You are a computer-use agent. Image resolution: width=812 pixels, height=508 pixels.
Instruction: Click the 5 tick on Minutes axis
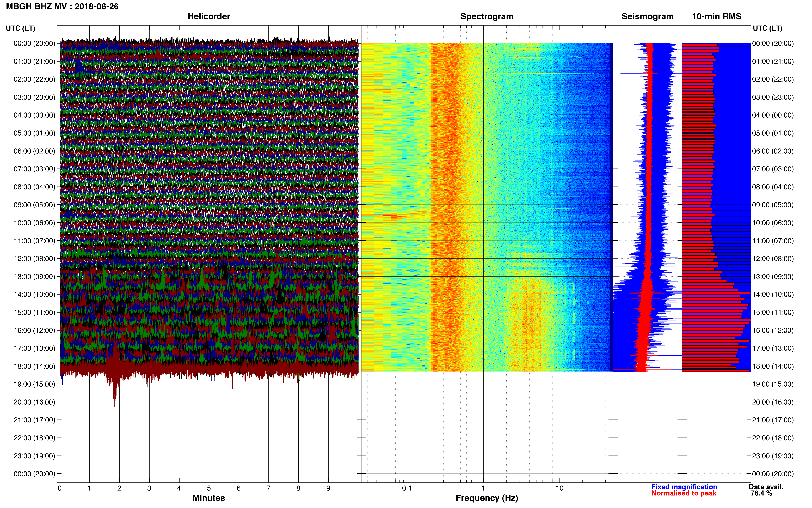click(209, 488)
